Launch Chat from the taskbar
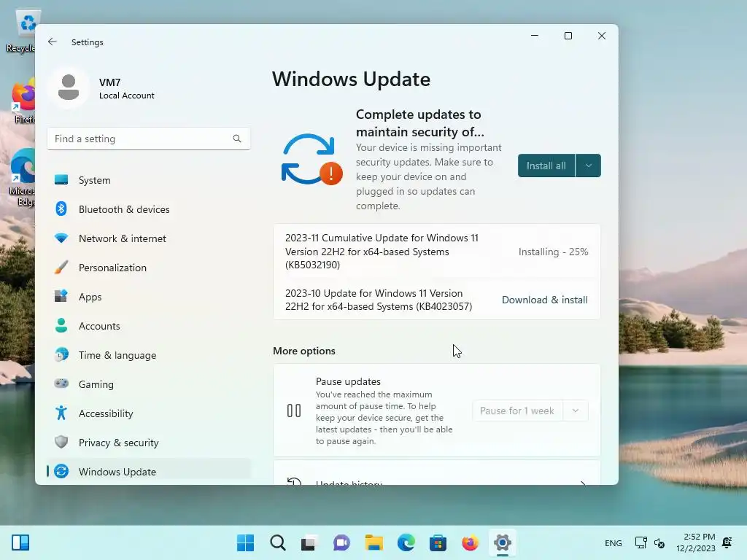 (x=341, y=542)
